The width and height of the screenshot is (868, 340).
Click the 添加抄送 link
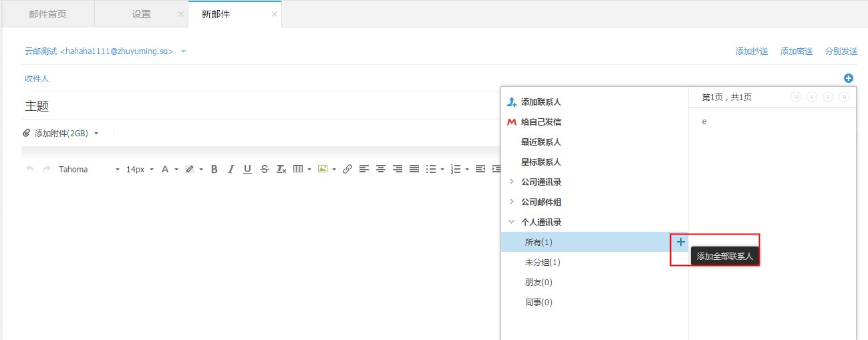(752, 51)
